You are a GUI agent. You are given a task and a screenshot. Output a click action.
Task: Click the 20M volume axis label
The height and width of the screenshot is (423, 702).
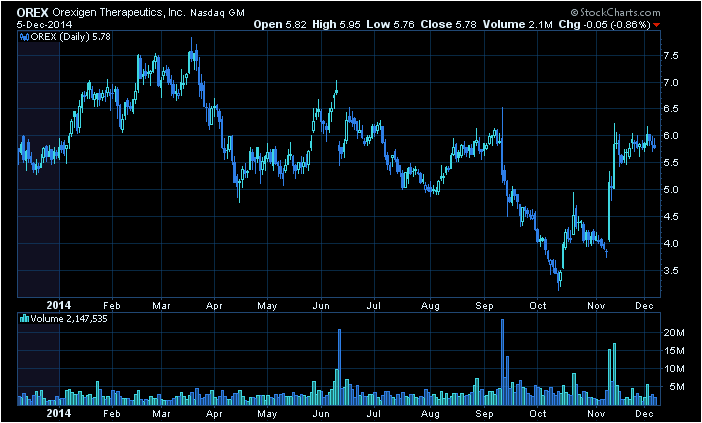point(674,333)
